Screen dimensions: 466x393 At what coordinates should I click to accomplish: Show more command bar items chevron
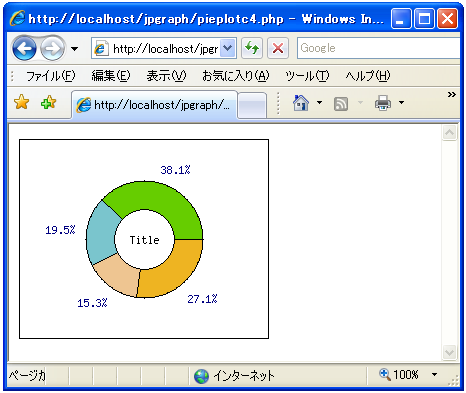coord(452,95)
